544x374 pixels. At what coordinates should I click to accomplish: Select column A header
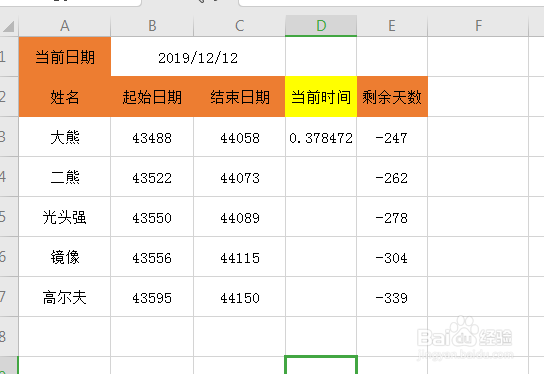(65, 26)
